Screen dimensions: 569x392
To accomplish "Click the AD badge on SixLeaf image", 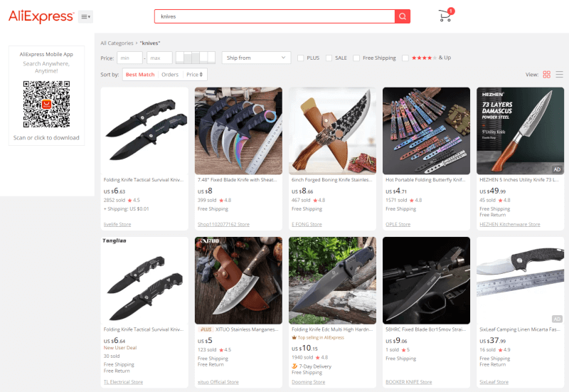I will (557, 319).
